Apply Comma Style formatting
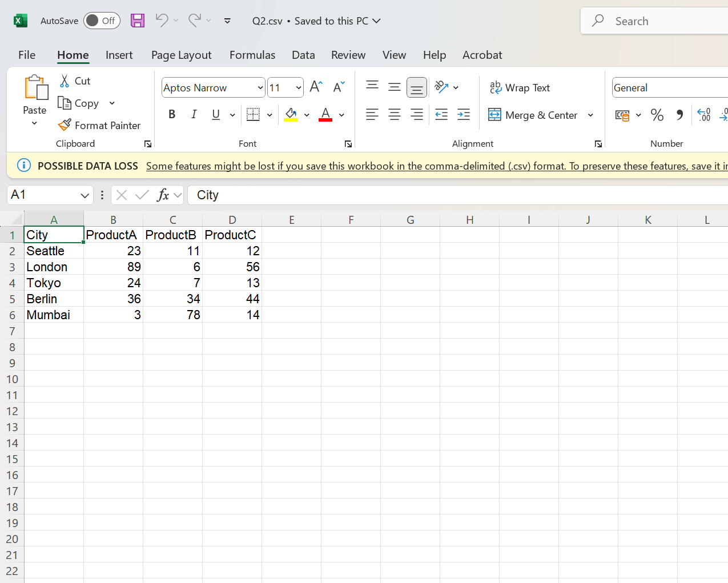 pos(679,115)
